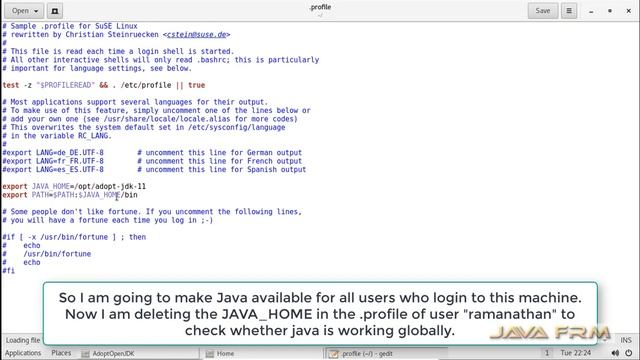This screenshot has height=360, width=640.
Task: Click the 'test -z "$PROFILEREAD"' line
Action: (x=104, y=85)
